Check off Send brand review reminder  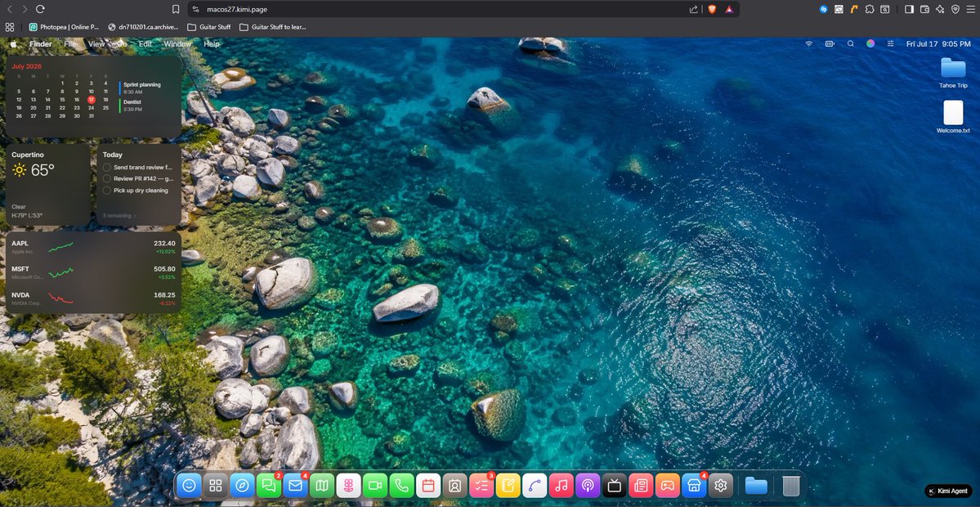point(107,168)
